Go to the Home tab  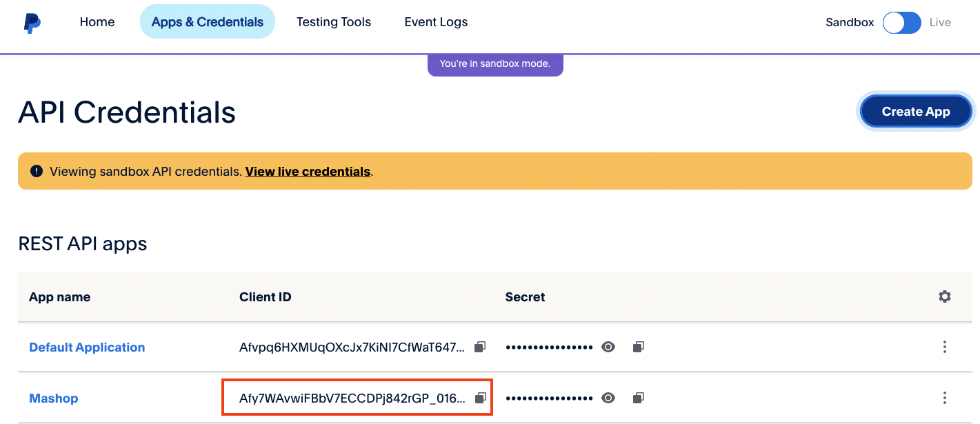point(97,22)
